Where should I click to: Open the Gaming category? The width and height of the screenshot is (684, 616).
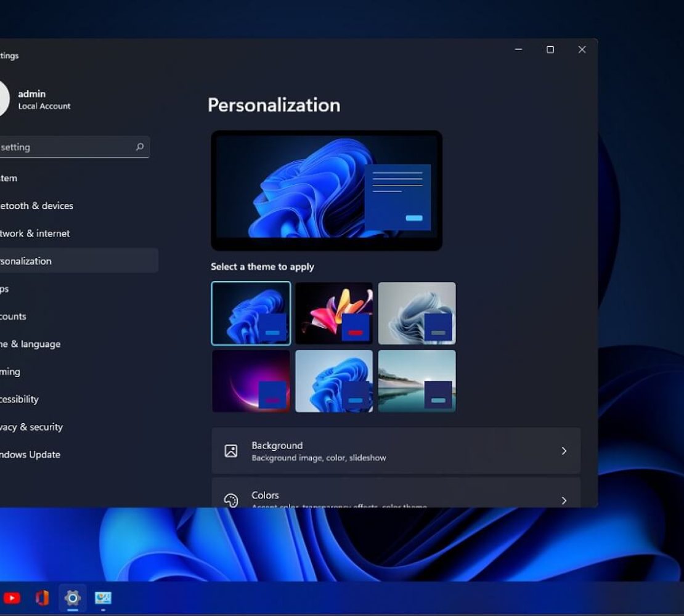pyautogui.click(x=10, y=372)
